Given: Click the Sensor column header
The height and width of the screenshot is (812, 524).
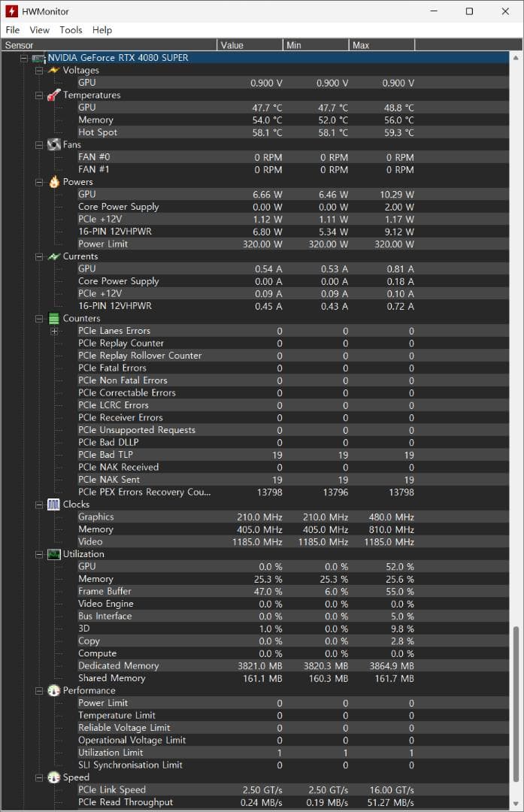Looking at the screenshot, I should click(109, 45).
